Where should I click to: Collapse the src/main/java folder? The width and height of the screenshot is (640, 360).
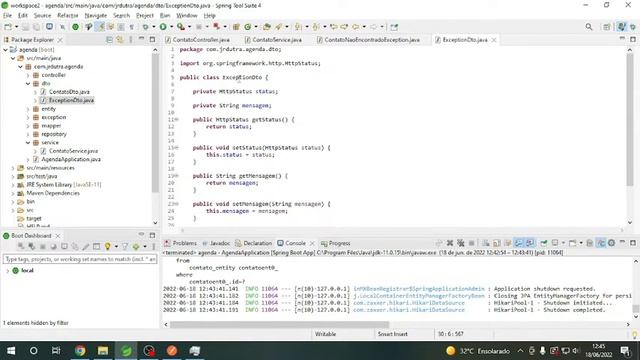13,58
